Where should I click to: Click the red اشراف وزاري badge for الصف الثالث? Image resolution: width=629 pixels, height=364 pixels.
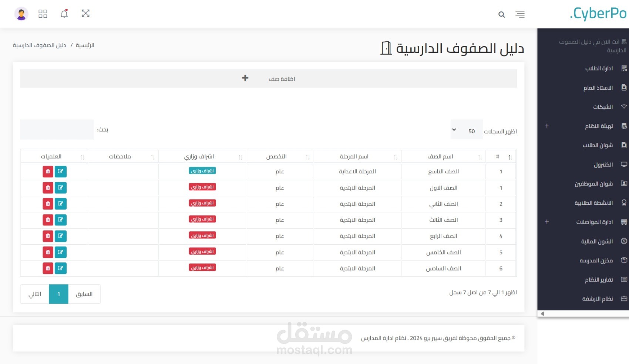click(x=202, y=219)
